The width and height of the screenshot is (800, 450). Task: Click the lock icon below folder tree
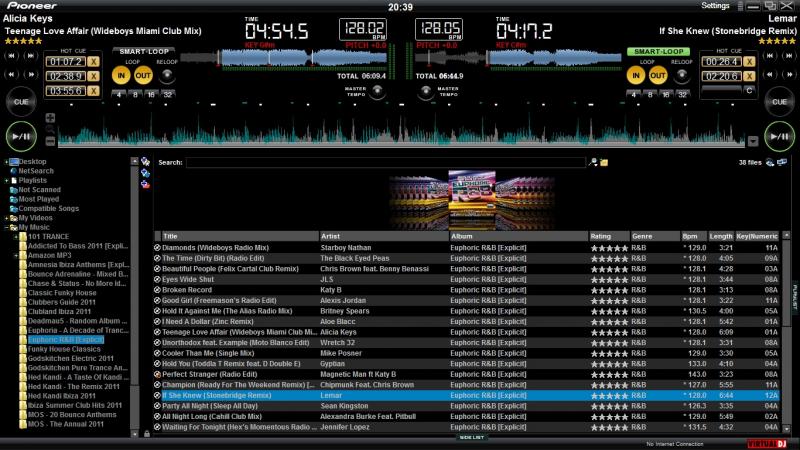coord(147,434)
